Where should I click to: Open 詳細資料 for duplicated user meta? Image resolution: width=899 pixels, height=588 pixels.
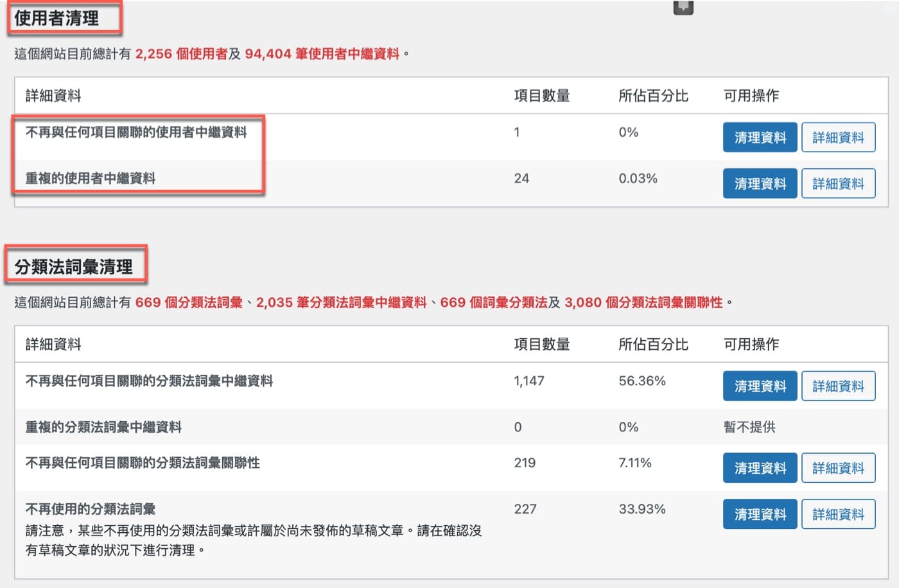838,184
